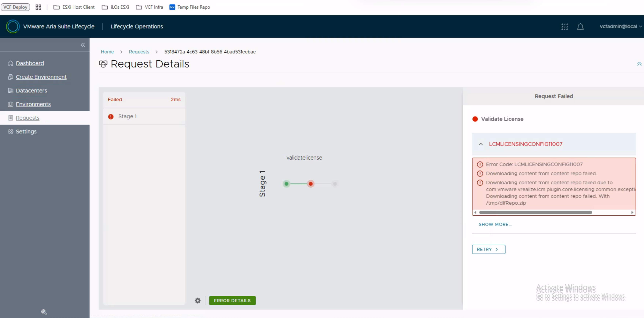Click SHOW MORE link under error
Viewport: 644px width, 318px height.
495,224
